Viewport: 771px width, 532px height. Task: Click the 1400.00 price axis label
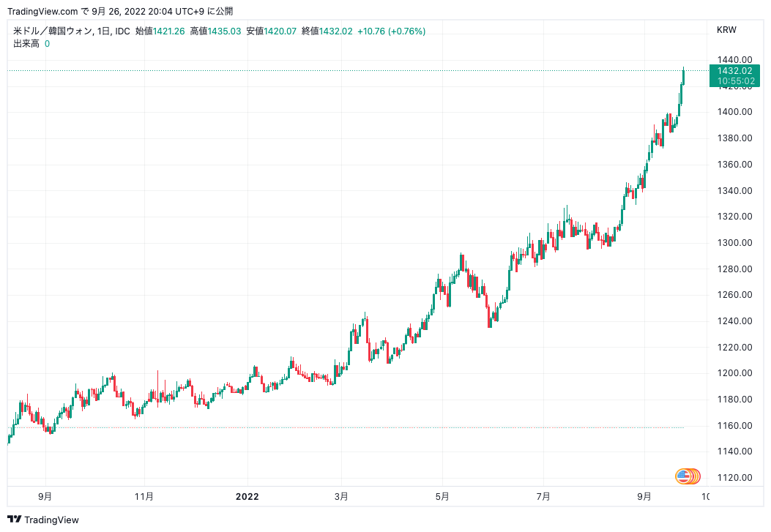click(x=734, y=112)
